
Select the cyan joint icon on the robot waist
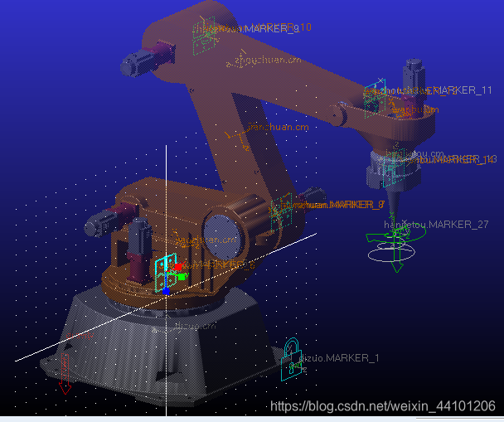[164, 272]
